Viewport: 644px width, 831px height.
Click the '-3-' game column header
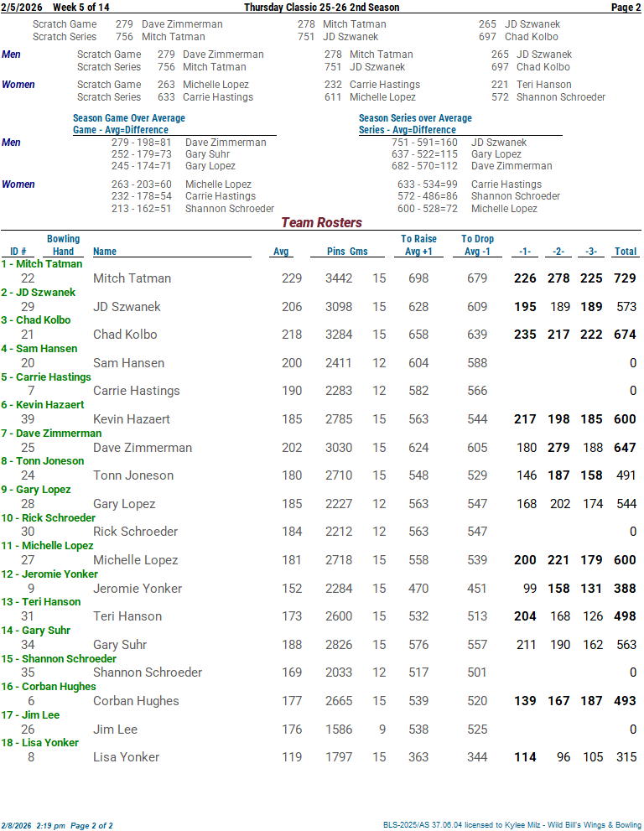[x=591, y=252]
